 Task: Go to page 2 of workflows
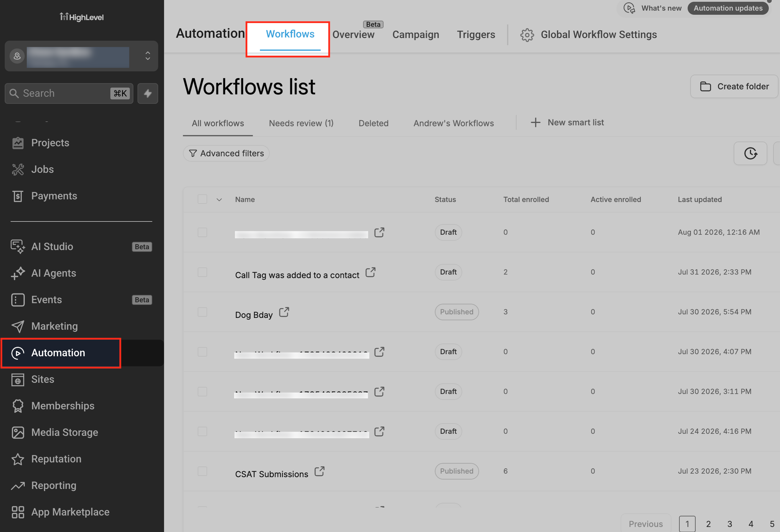708,524
